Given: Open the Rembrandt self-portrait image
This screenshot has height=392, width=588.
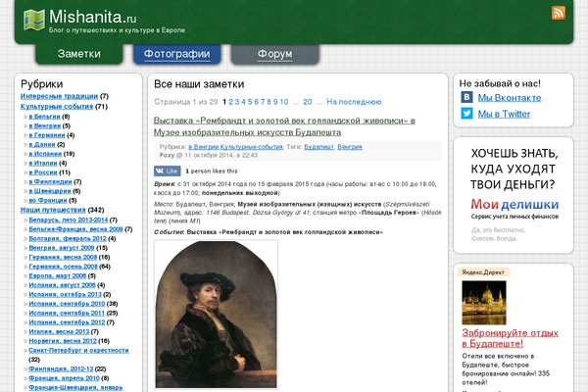Looking at the screenshot, I should pos(216,315).
